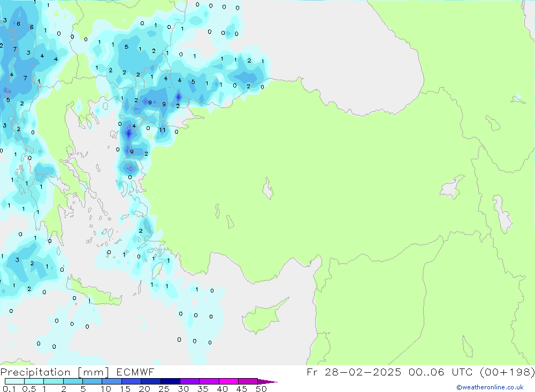Click the '10' legend scale label

(106, 389)
